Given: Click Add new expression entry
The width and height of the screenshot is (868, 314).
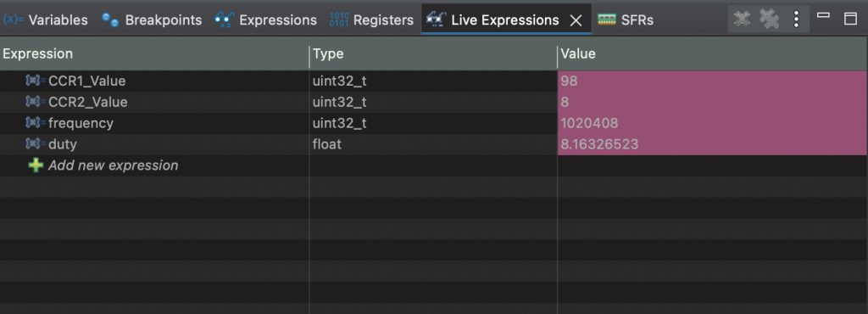Looking at the screenshot, I should 113,165.
